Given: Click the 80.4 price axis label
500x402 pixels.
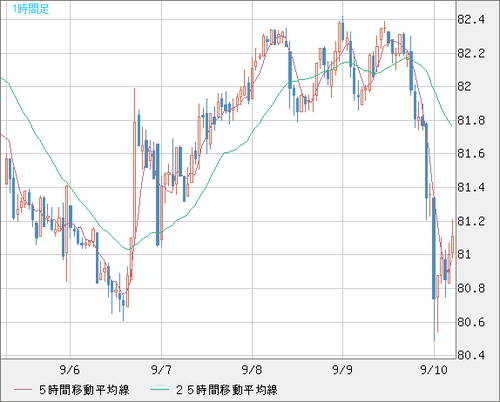Looking at the screenshot, I should 471,355.
